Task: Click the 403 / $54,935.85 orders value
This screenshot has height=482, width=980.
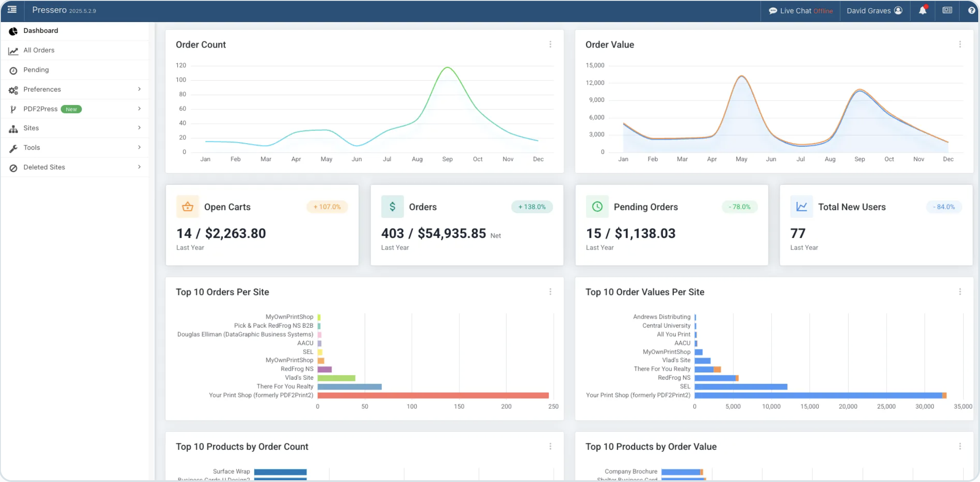Action: [433, 233]
